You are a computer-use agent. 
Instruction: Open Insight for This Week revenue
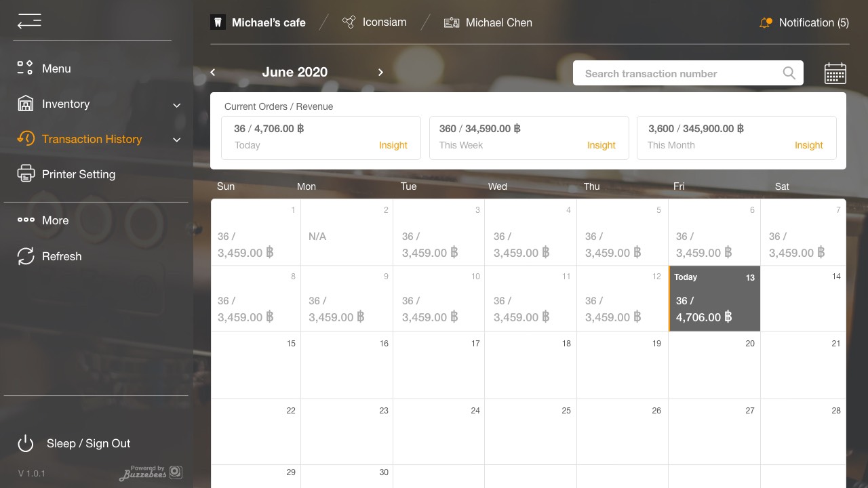(x=601, y=145)
